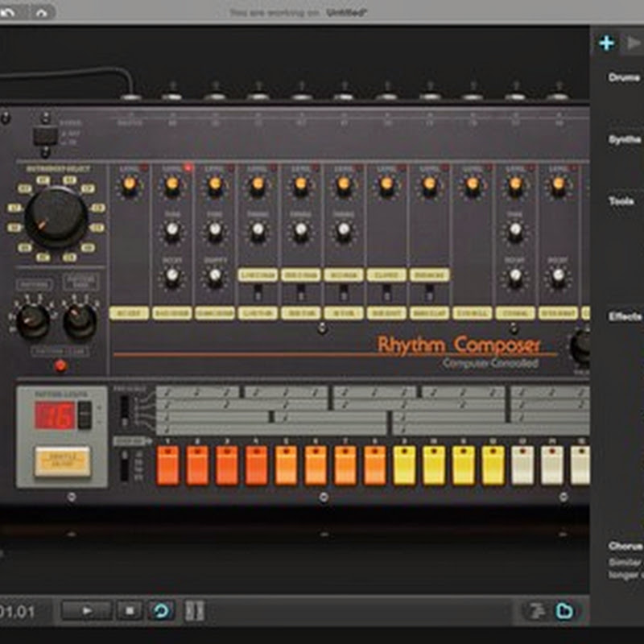Expand the Effects category in side panel
Image resolution: width=644 pixels, height=644 pixels.
[625, 316]
